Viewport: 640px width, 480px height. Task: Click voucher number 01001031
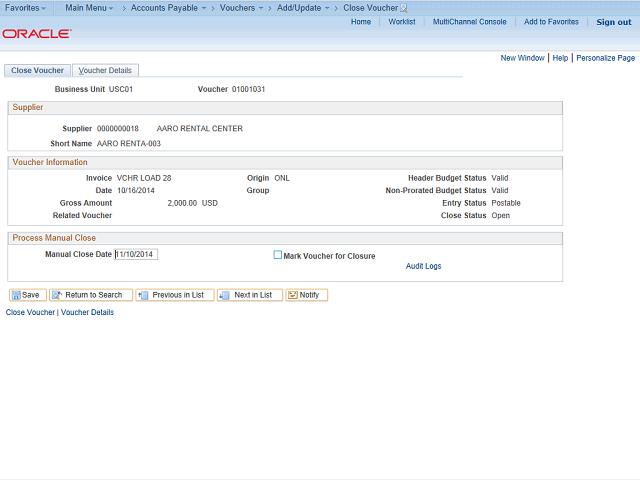pos(248,89)
